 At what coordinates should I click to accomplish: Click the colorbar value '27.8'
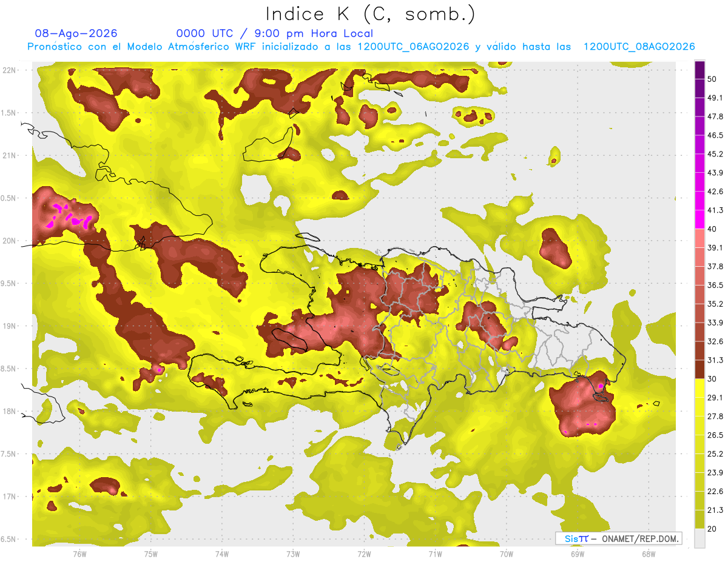(x=716, y=416)
